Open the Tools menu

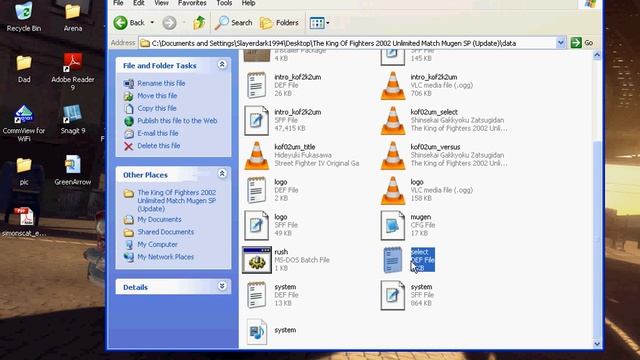(x=224, y=3)
